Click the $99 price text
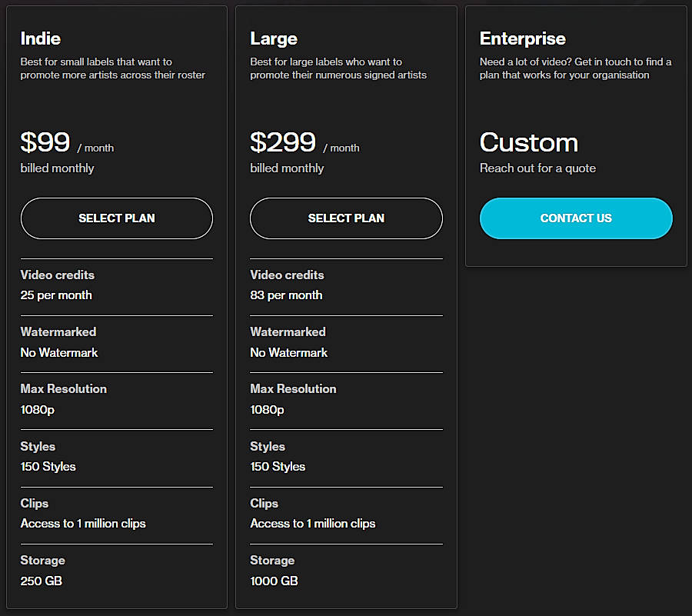 click(45, 142)
